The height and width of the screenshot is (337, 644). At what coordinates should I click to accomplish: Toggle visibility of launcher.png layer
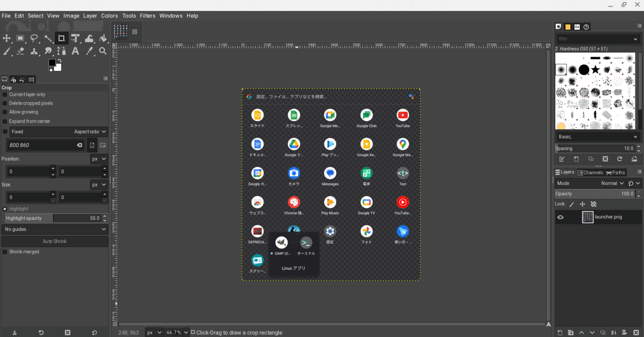pos(560,217)
